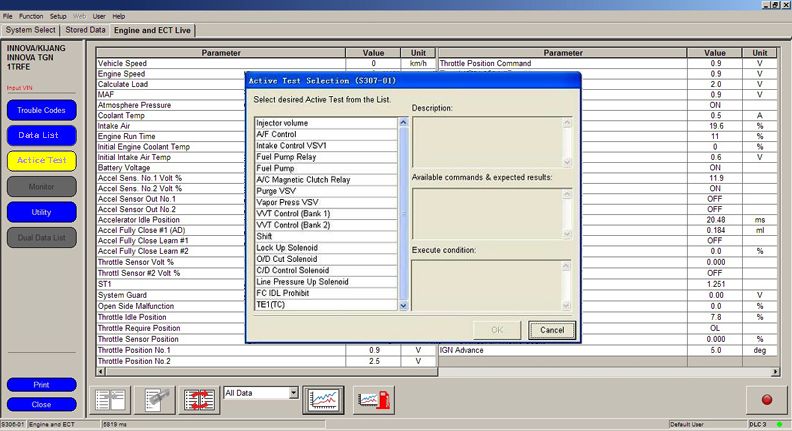
Task: Select Line Pressure Up Solenoid test
Action: [x=326, y=282]
